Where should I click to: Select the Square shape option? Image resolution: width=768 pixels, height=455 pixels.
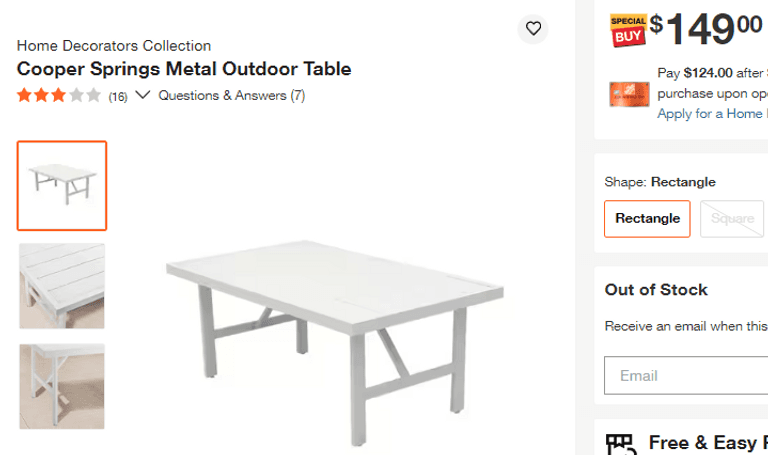point(732,219)
